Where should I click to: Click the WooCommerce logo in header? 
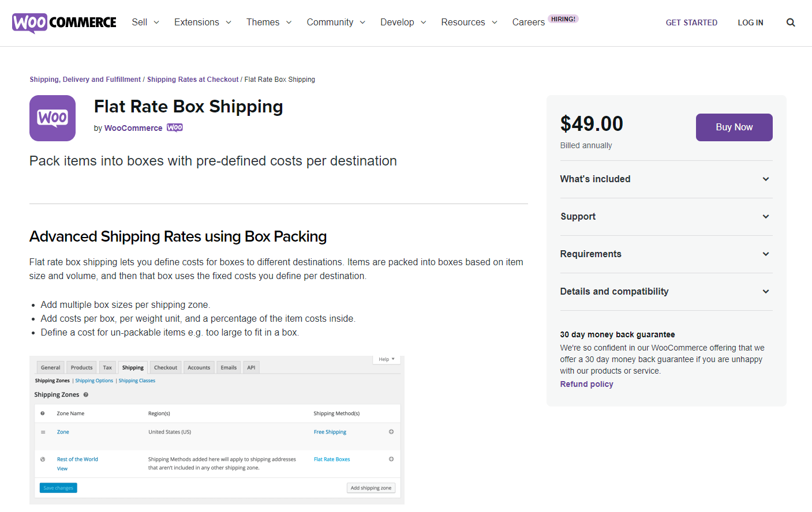[x=64, y=22]
